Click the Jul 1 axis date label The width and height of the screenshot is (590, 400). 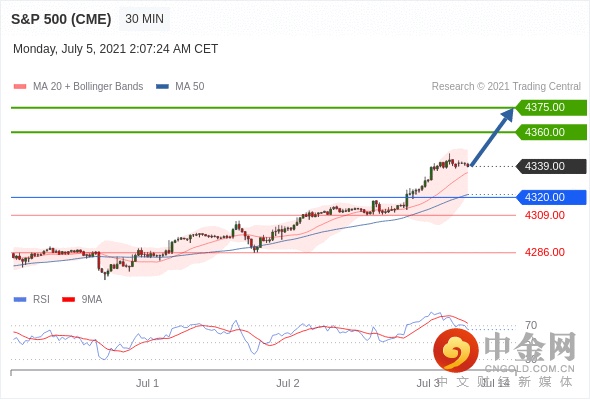point(148,383)
